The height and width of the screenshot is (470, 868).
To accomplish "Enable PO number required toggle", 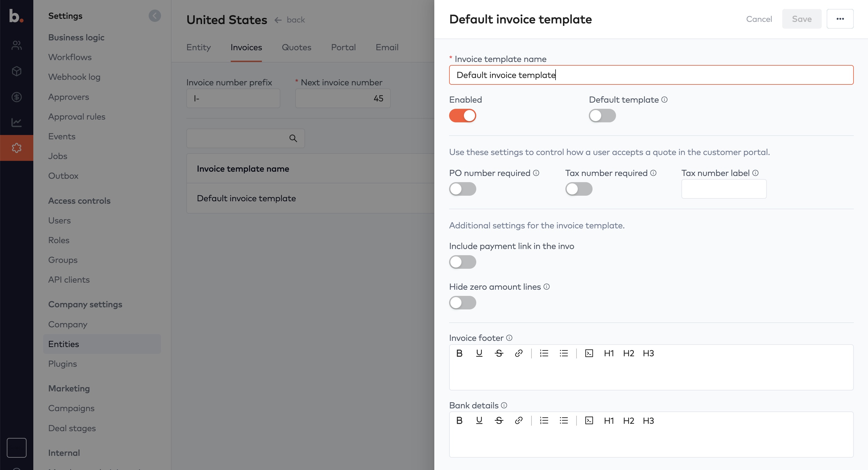I will click(x=462, y=189).
